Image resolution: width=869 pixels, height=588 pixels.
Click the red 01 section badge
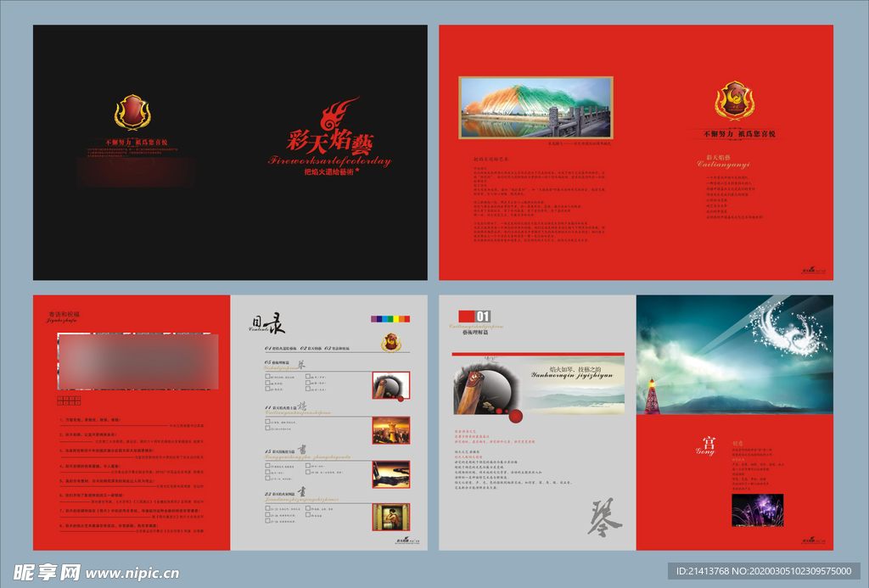click(475, 316)
